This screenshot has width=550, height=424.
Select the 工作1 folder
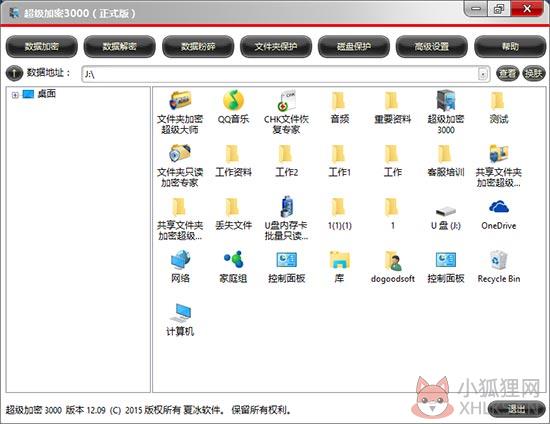pos(339,160)
